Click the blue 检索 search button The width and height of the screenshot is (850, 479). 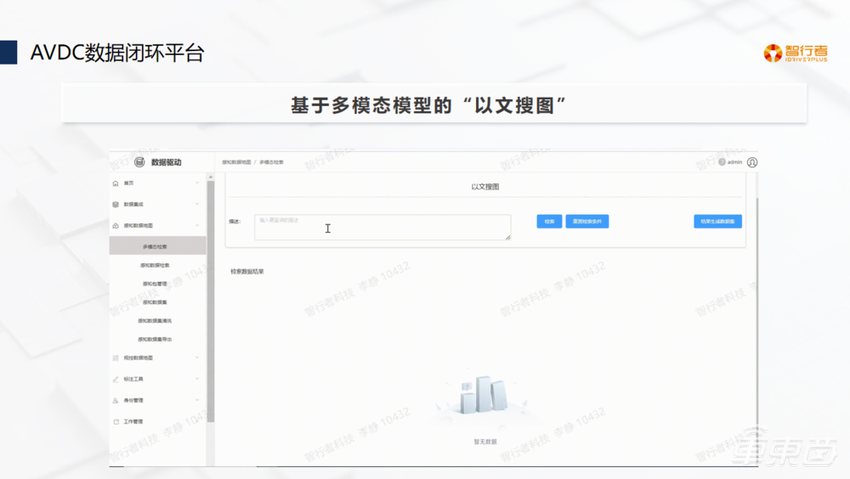click(x=549, y=221)
